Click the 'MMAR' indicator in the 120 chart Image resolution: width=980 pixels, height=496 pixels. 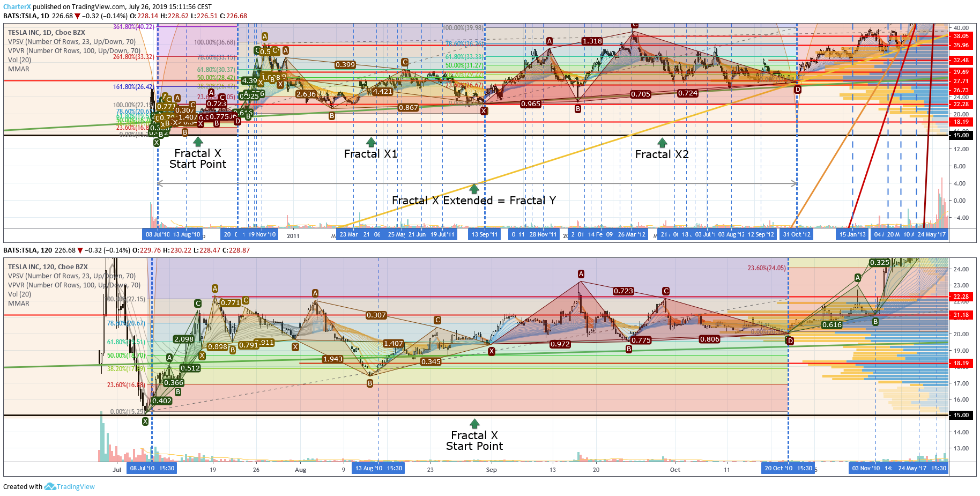click(x=19, y=303)
